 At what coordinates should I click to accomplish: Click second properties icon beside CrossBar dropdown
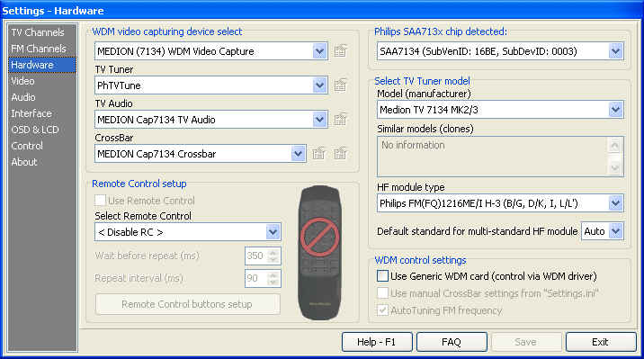341,154
